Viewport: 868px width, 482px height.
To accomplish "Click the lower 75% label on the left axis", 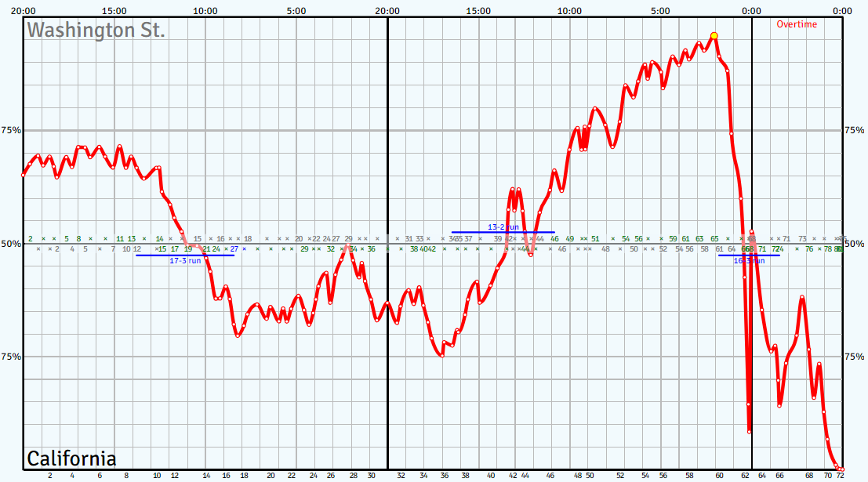I will (x=11, y=357).
